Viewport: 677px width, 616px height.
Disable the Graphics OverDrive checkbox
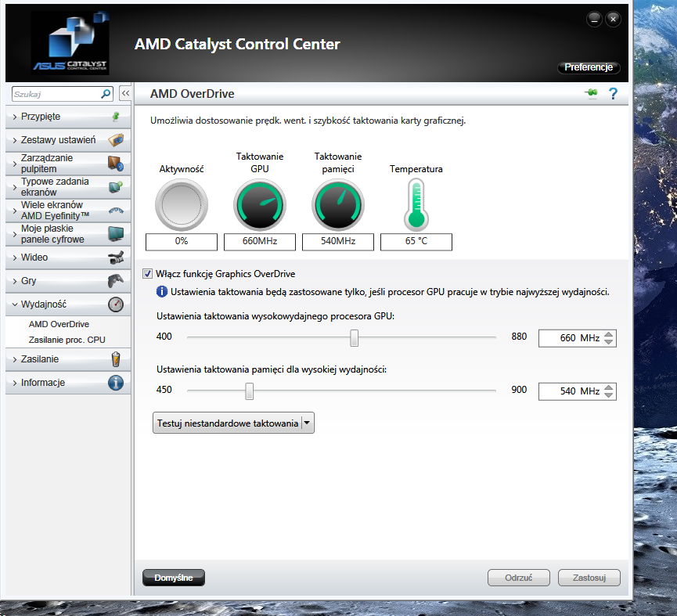(147, 274)
